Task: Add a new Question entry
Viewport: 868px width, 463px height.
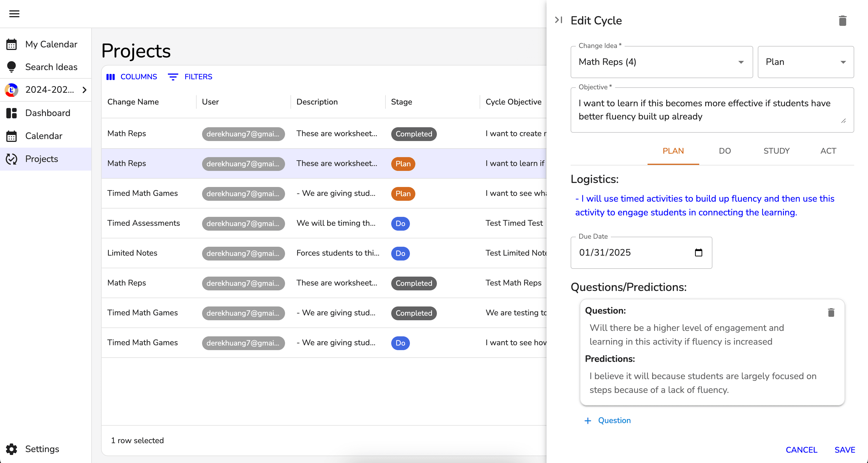Action: [x=607, y=420]
